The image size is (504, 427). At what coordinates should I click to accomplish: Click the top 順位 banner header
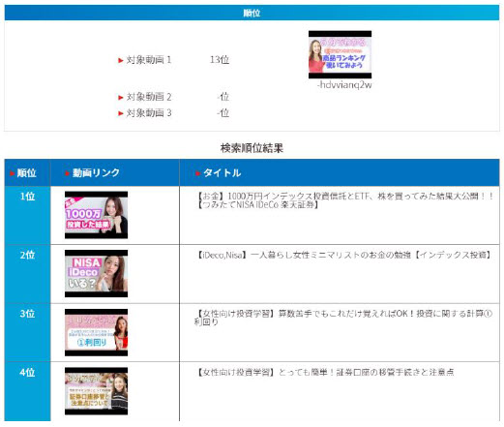[x=252, y=13]
